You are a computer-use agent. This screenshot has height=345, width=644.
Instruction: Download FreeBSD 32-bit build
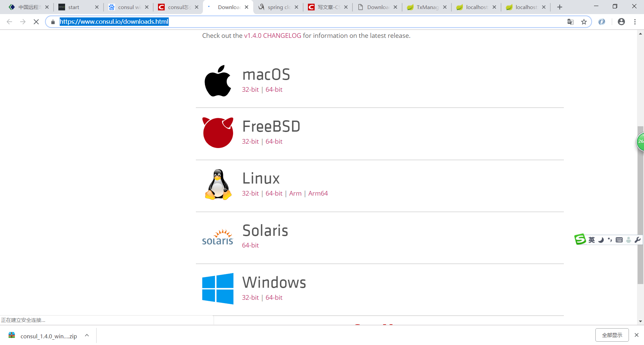click(250, 141)
